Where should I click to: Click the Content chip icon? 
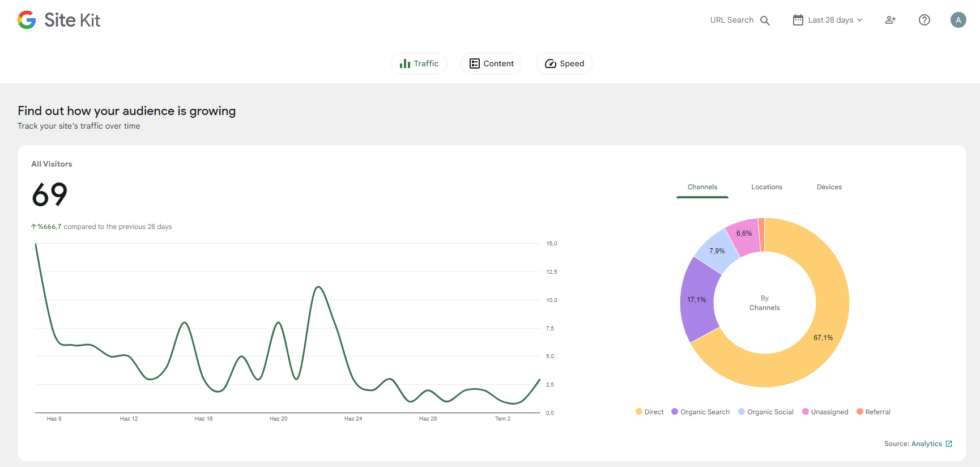(x=475, y=63)
